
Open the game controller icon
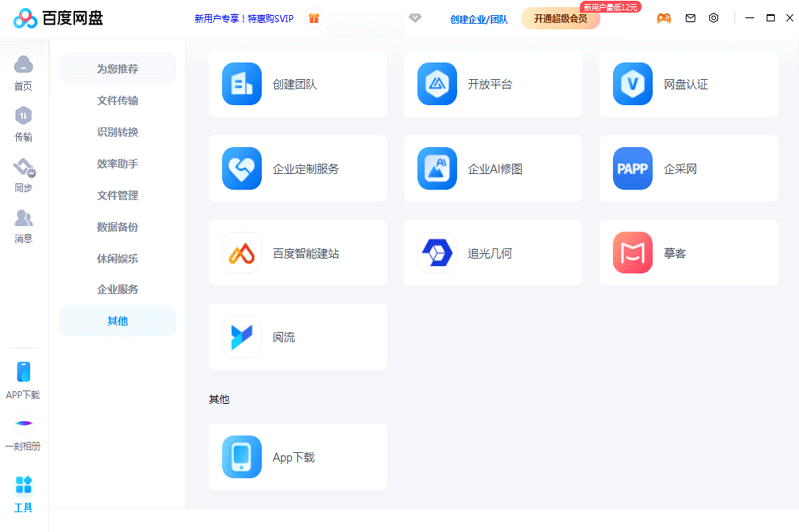pos(663,18)
